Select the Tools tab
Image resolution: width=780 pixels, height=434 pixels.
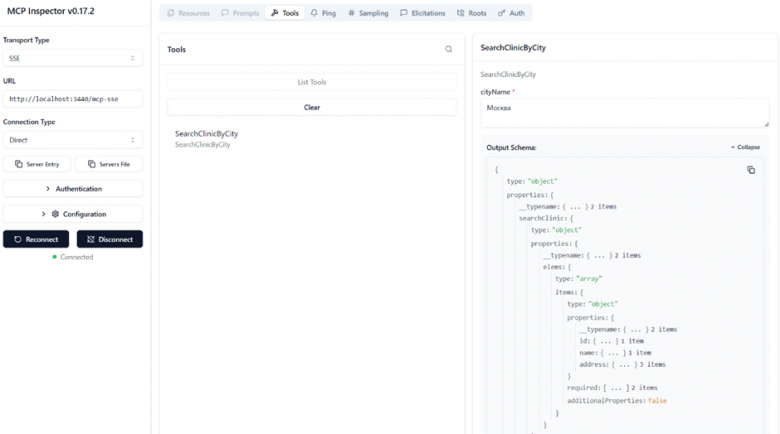click(x=285, y=13)
